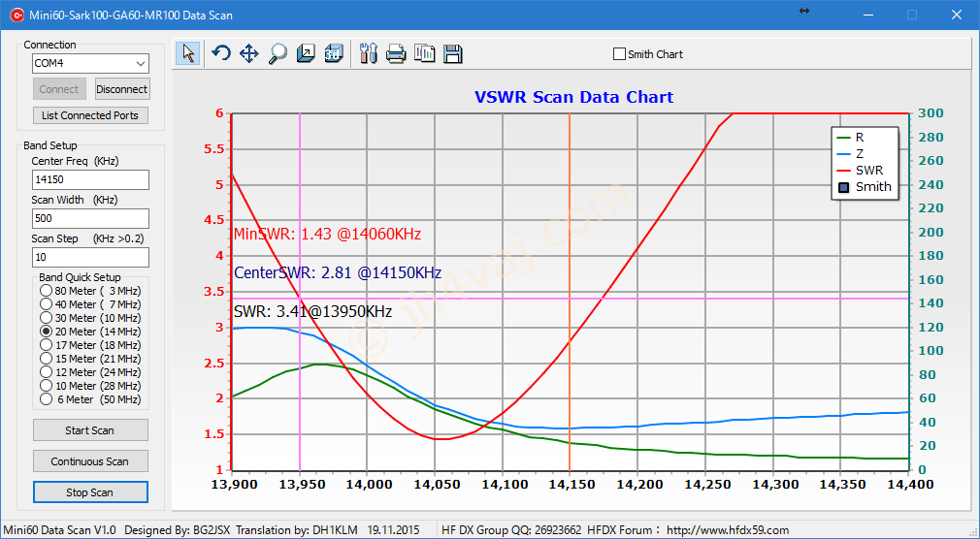Click the Center Freq field showing 14150

pyautogui.click(x=90, y=179)
